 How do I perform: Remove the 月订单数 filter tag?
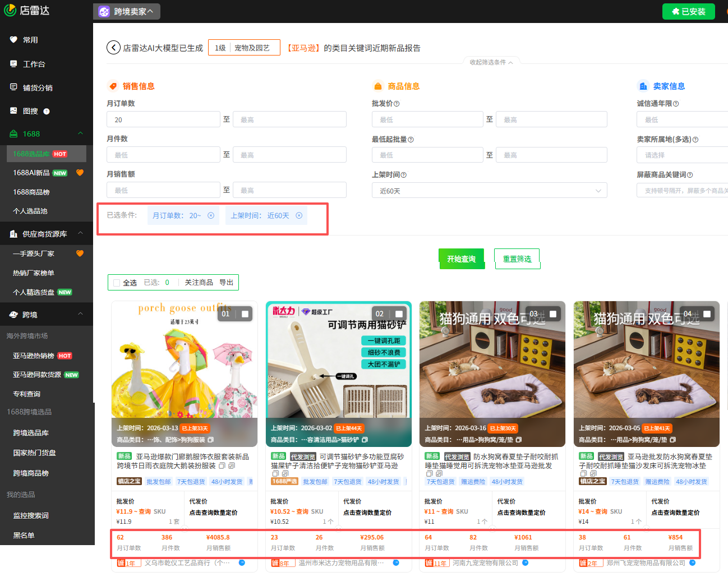pos(211,215)
